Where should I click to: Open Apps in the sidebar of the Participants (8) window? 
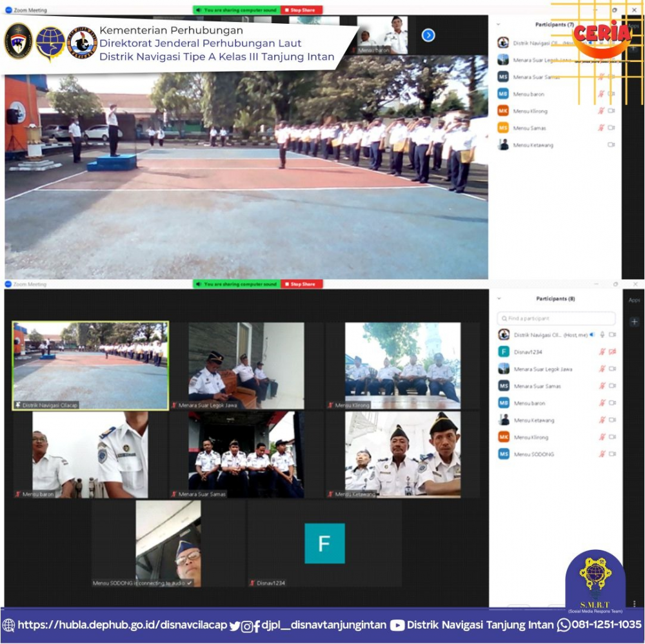pyautogui.click(x=634, y=300)
